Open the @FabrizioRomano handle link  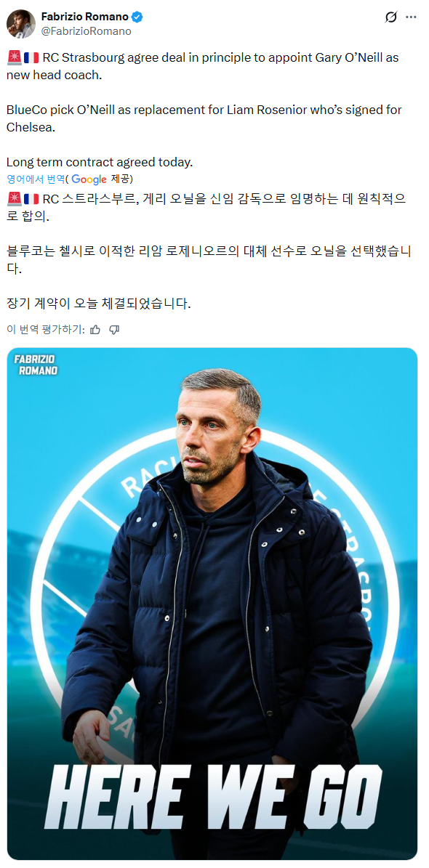tap(86, 31)
